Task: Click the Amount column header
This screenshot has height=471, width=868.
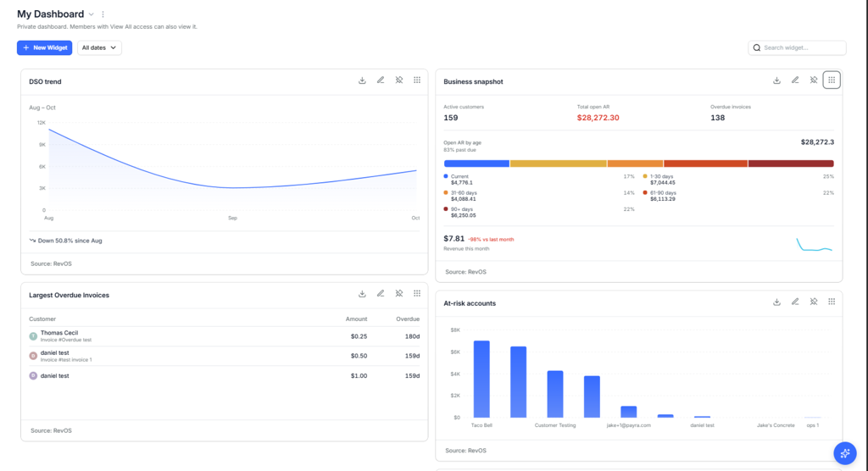Action: (x=357, y=319)
